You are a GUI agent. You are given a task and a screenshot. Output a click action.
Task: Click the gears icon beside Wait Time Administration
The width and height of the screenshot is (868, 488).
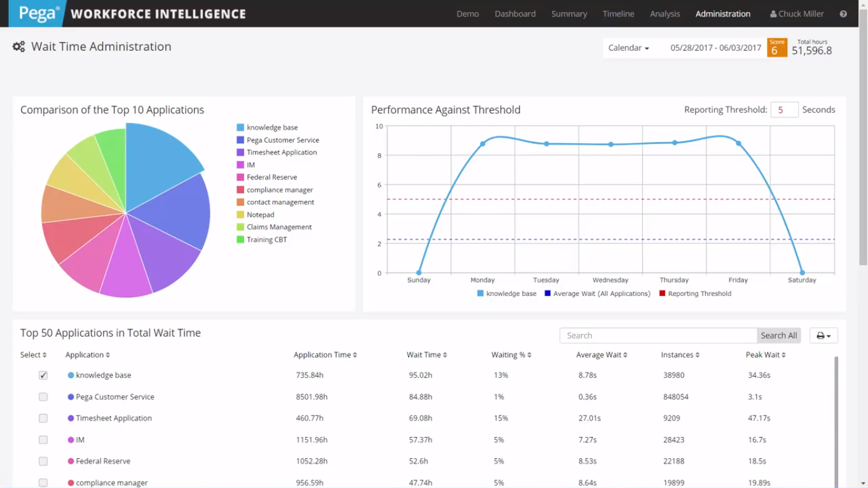point(19,46)
